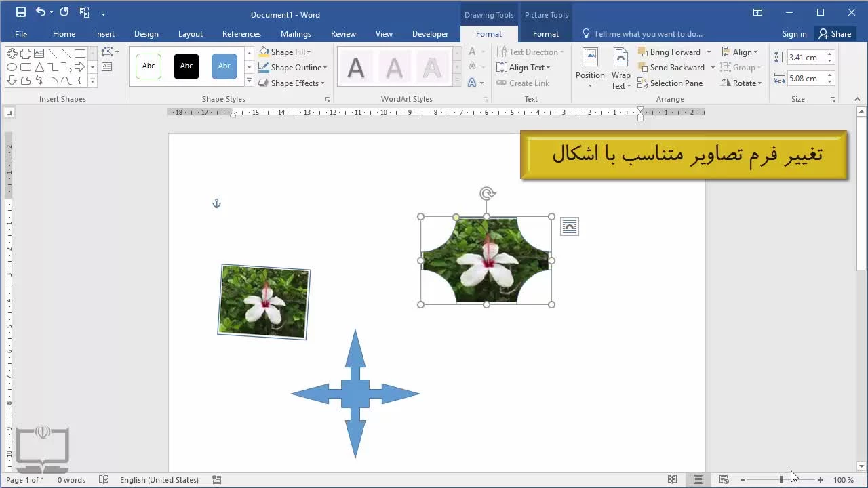This screenshot has width=868, height=488.
Task: Click Layout Options icon beside picture
Action: [x=570, y=227]
